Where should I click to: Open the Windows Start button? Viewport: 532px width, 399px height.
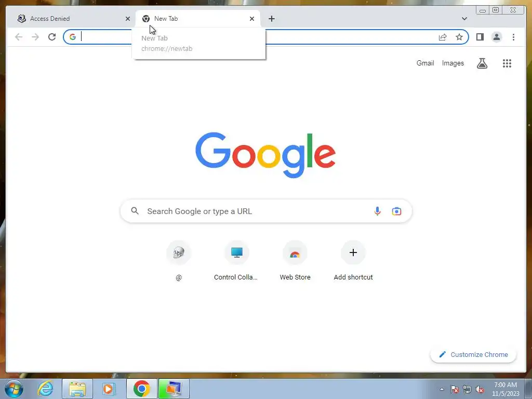pyautogui.click(x=14, y=389)
